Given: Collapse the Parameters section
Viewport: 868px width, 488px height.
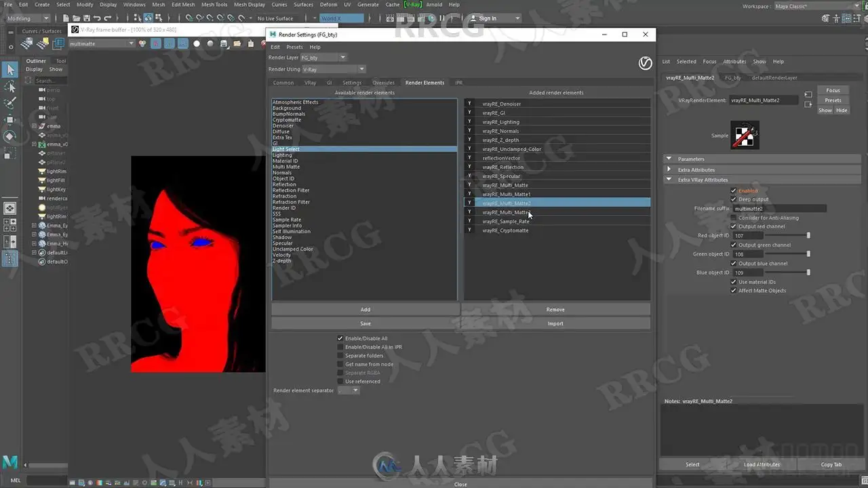Looking at the screenshot, I should pos(669,159).
